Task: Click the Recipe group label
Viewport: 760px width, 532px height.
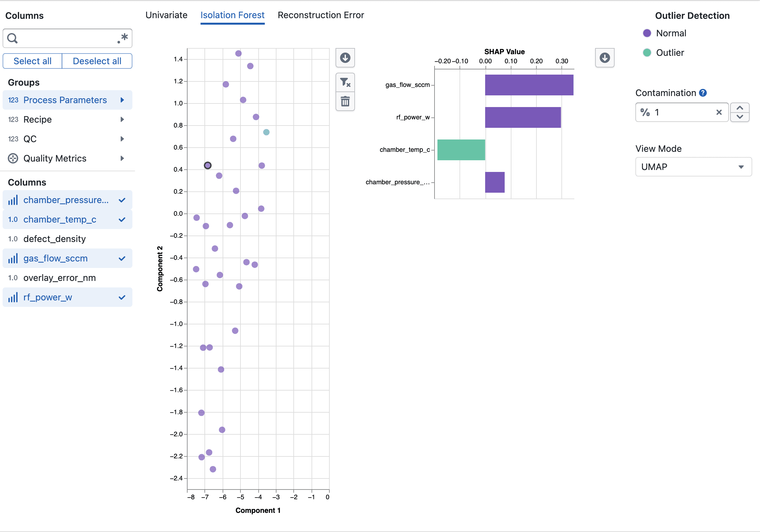Action: coord(38,119)
